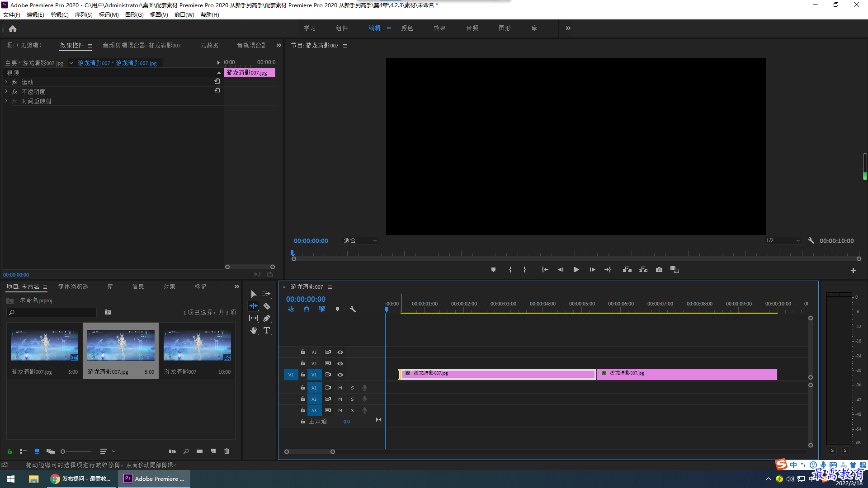Click the Home icon
Viewport: 868px width, 488px height.
click(13, 29)
